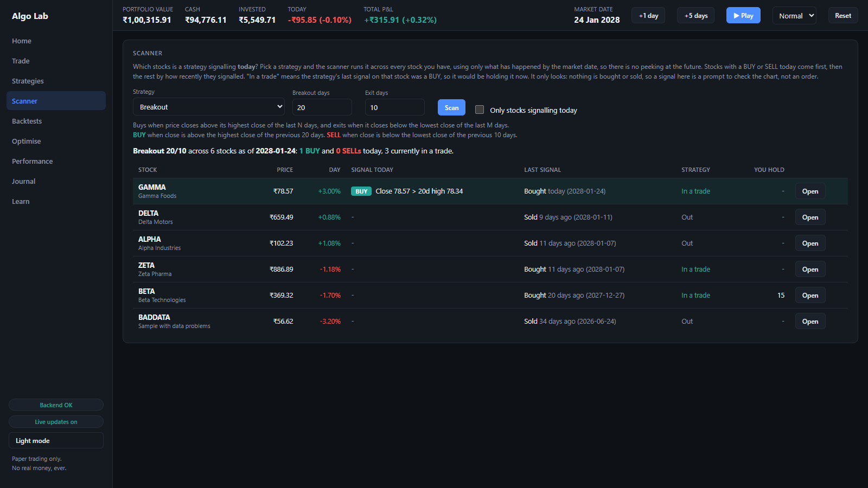This screenshot has width=868, height=488.
Task: Open Backtests in the sidebar
Action: click(x=56, y=121)
